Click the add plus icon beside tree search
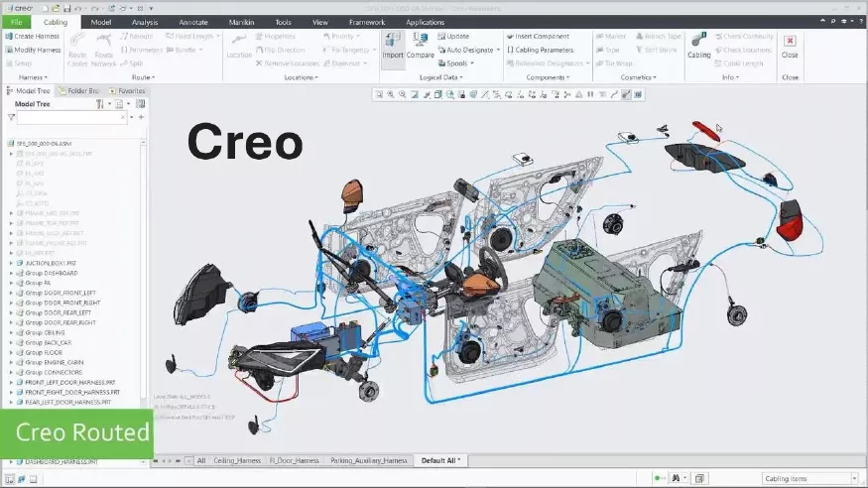Screen dimensions: 868x488 141,117
